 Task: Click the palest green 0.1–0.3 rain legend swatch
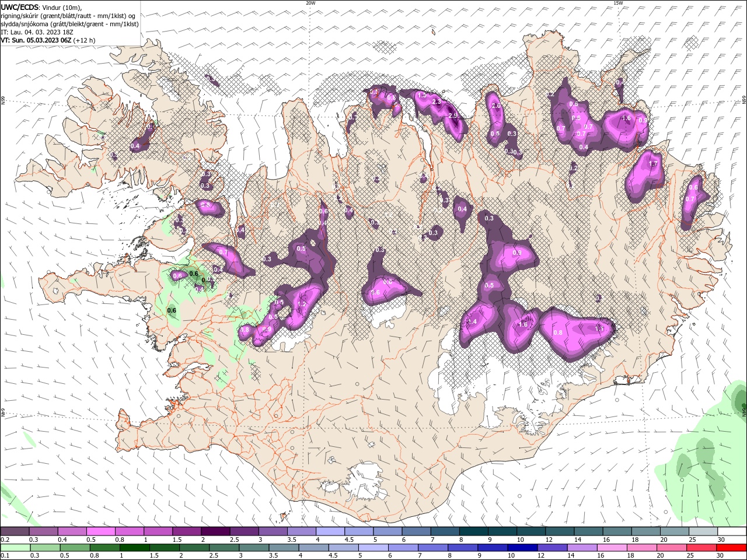tap(15, 548)
